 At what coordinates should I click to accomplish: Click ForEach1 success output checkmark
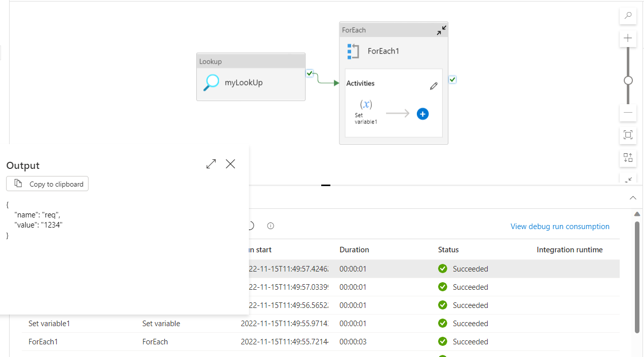point(453,79)
